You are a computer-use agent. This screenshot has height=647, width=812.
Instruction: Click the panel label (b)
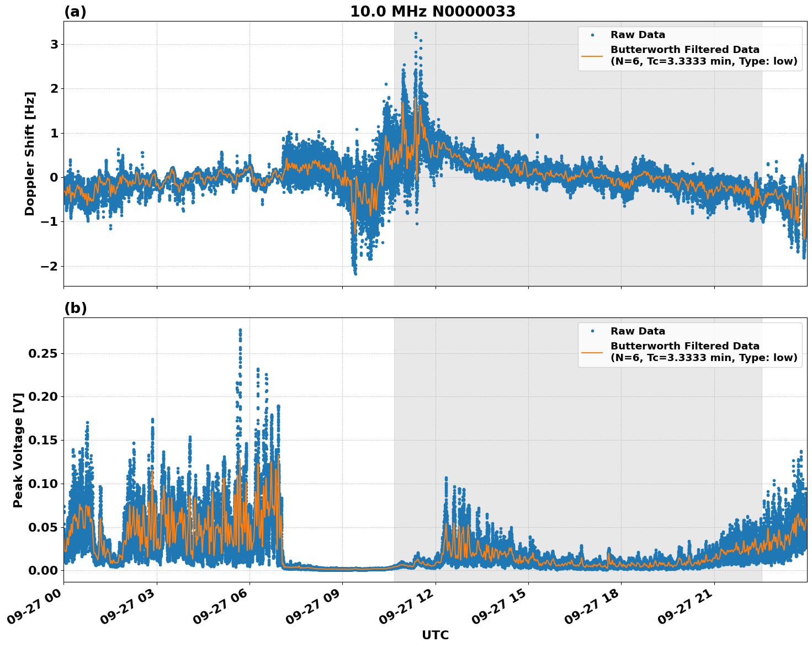pyautogui.click(x=76, y=307)
